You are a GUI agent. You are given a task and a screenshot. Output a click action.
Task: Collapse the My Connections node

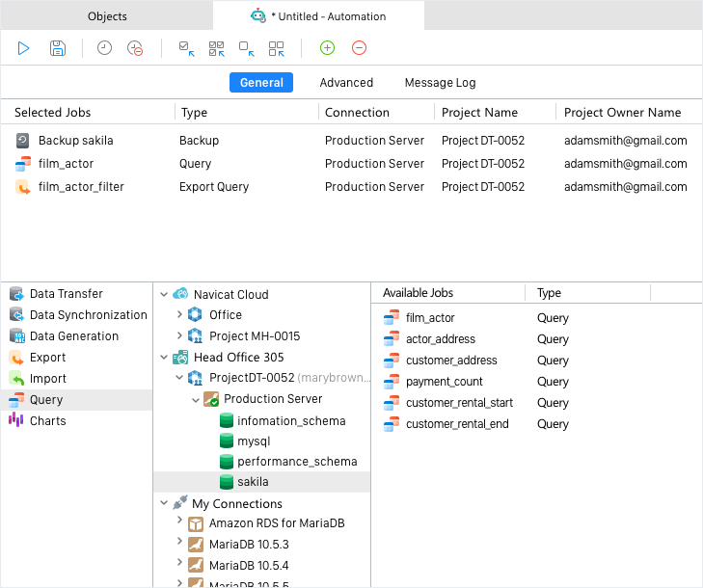click(x=164, y=503)
